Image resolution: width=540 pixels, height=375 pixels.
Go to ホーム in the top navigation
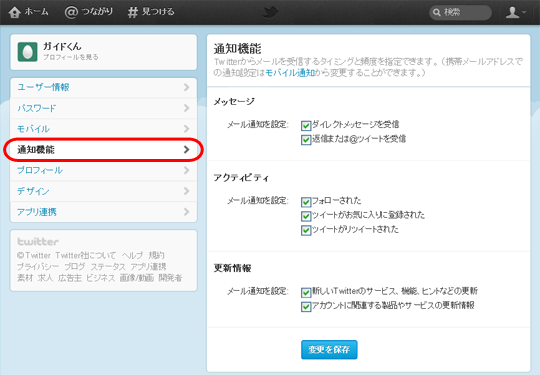[x=37, y=12]
